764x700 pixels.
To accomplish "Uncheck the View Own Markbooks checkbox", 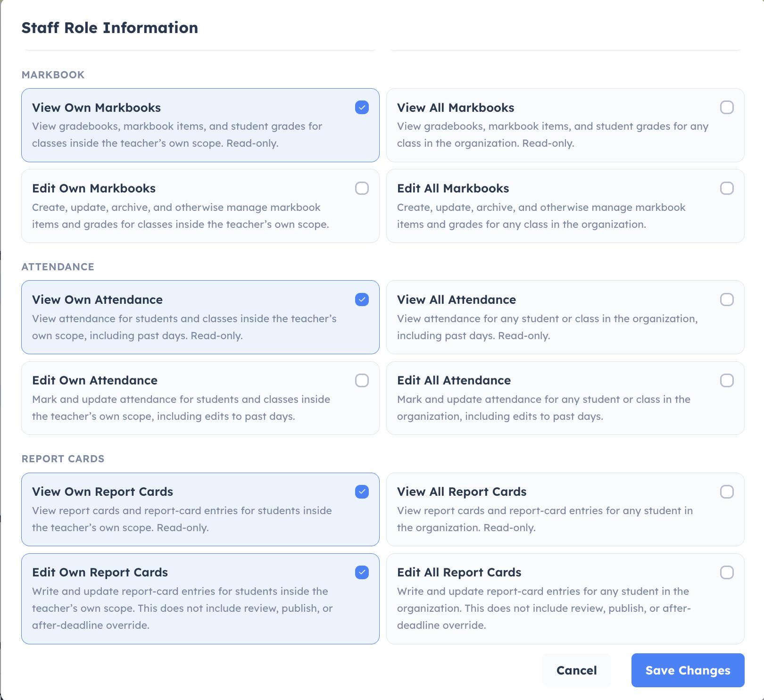I will [x=362, y=108].
